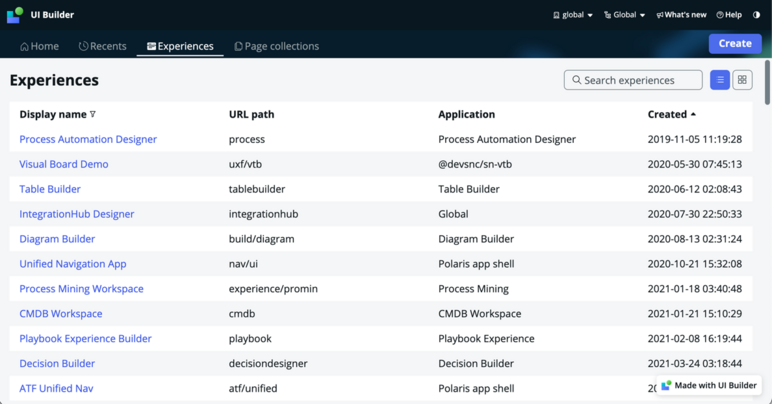Open the global update set dropdown
This screenshot has width=772, height=404.
pyautogui.click(x=573, y=15)
